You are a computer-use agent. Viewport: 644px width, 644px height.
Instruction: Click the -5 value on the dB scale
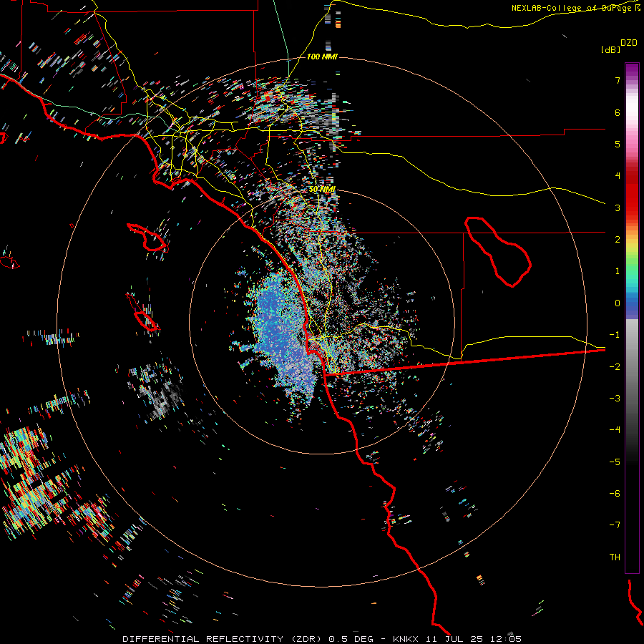(x=615, y=462)
